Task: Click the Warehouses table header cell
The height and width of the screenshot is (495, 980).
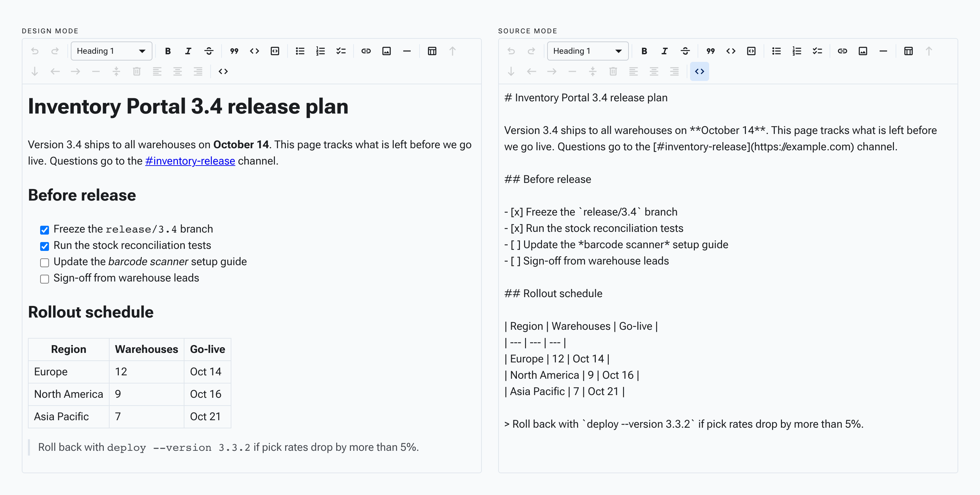Action: [x=146, y=349]
